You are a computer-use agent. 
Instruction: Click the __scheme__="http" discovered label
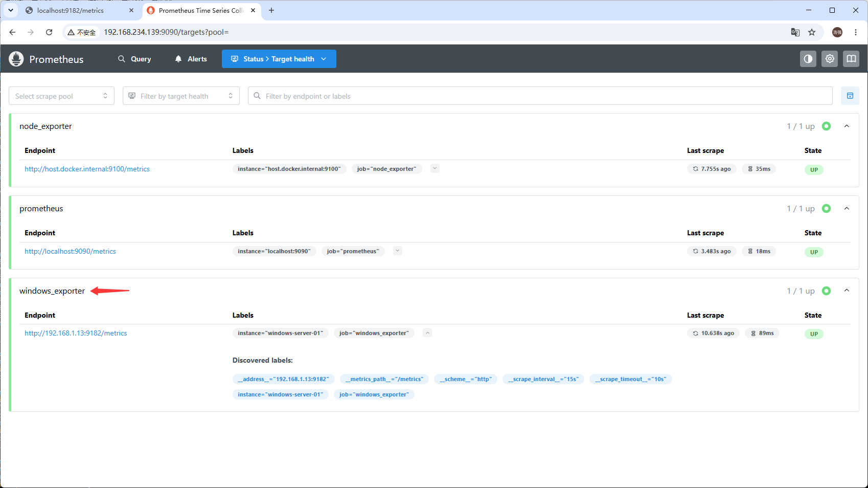coord(466,379)
